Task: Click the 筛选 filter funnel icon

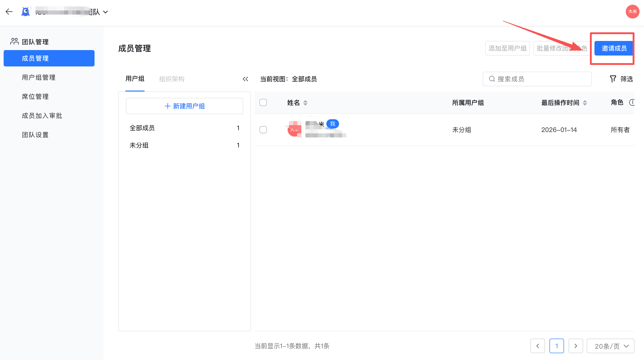Action: pos(613,79)
